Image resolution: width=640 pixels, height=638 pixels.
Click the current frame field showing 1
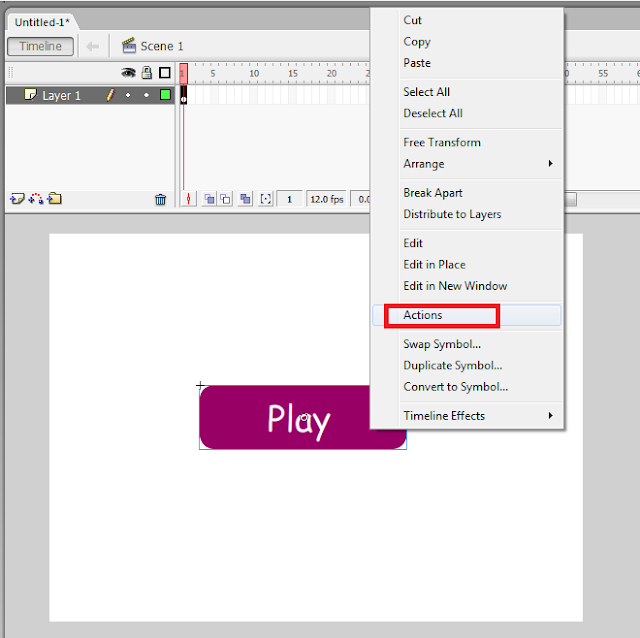289,199
